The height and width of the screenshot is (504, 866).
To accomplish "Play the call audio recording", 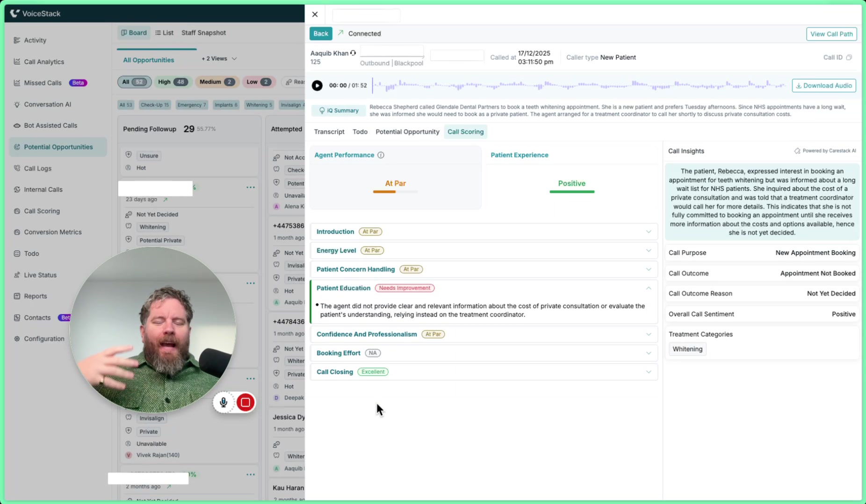I will pos(317,86).
